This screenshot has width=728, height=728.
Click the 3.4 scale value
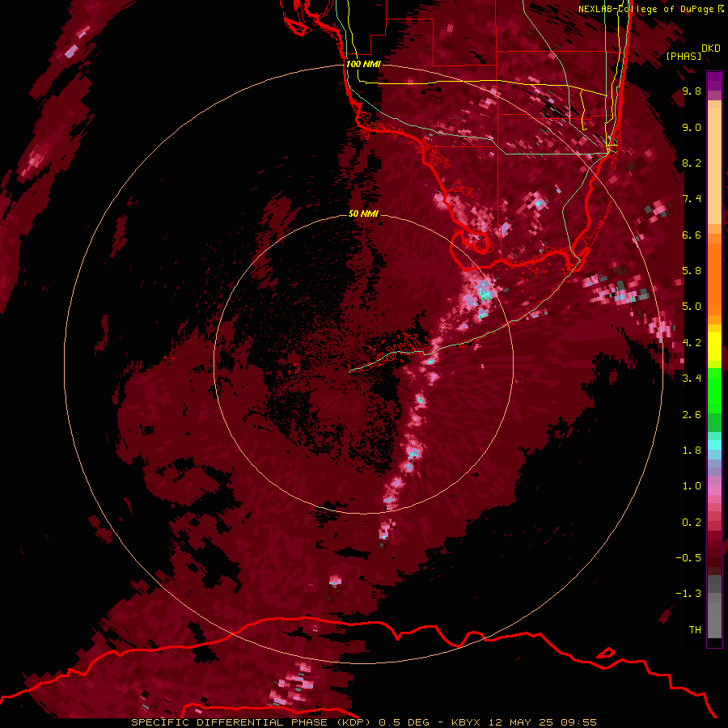692,379
